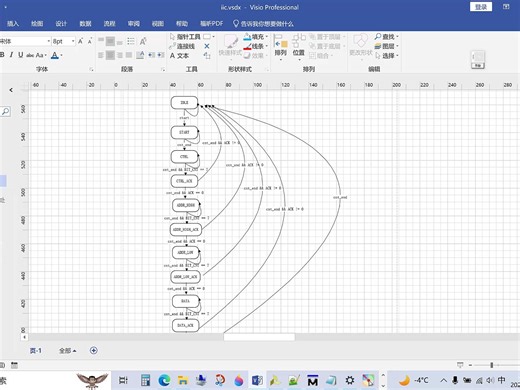Click the rotate text icon
Image resolution: width=520 pixels, height=390 pixels.
143,41
